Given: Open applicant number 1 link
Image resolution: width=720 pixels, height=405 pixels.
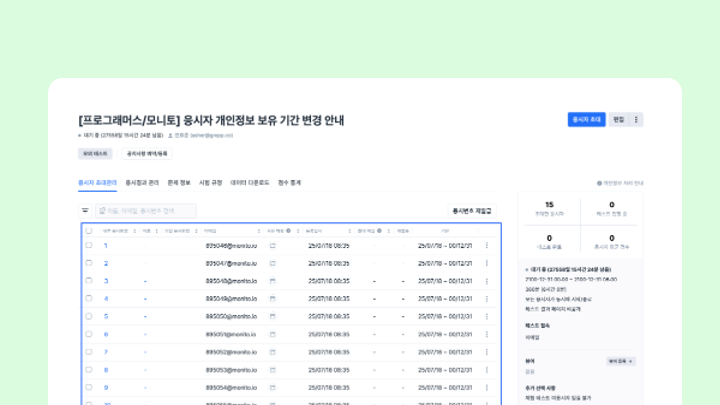Looking at the screenshot, I should point(106,246).
